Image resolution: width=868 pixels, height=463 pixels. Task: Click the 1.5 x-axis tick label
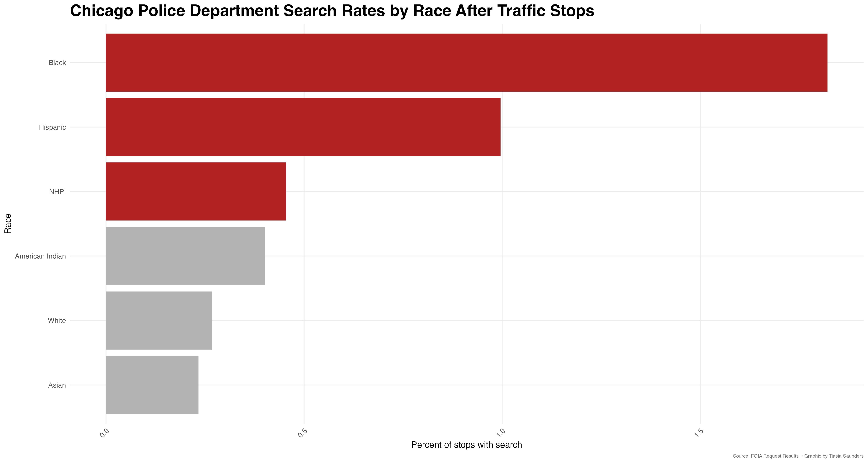pyautogui.click(x=698, y=433)
